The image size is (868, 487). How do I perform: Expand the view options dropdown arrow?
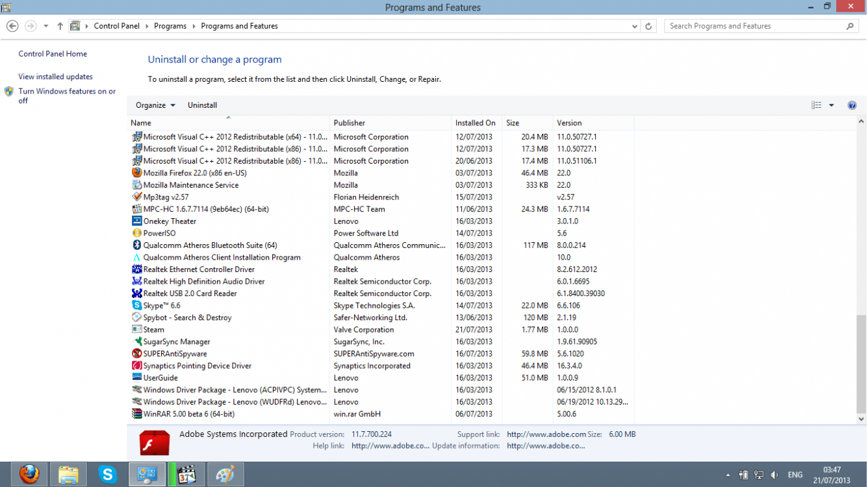coord(831,105)
